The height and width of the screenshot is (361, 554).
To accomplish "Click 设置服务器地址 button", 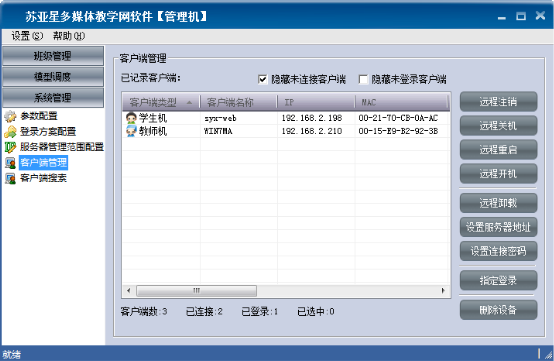I will pos(498,227).
